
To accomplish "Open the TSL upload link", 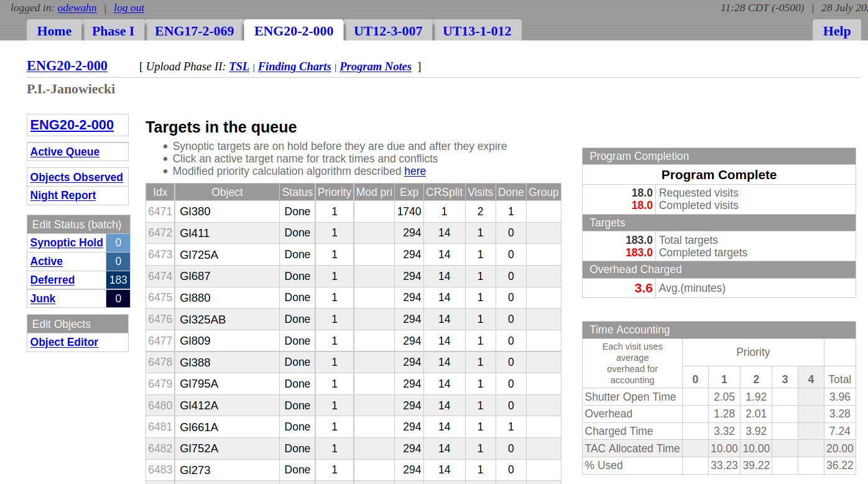I will click(239, 67).
